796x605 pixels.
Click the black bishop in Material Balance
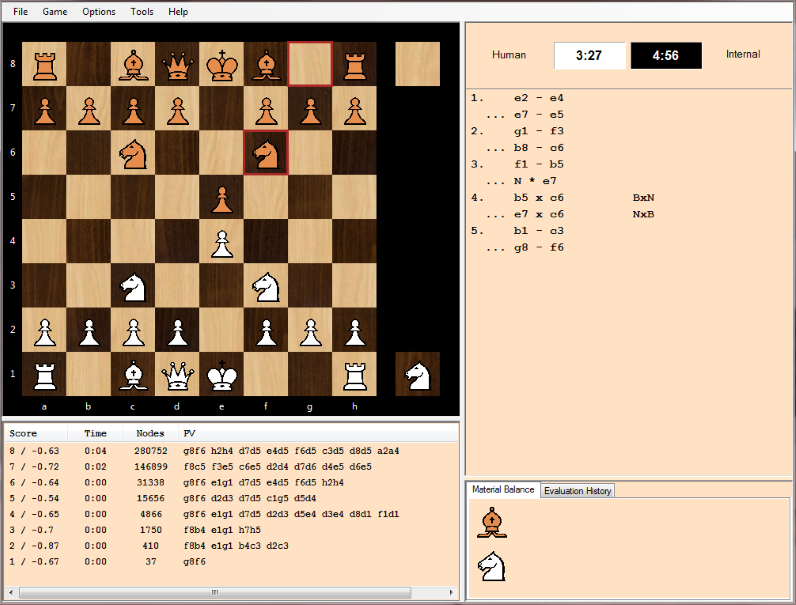tap(492, 522)
